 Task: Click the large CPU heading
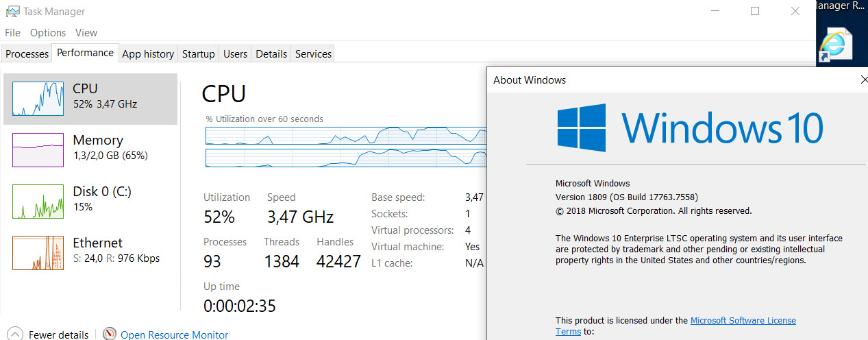pos(224,93)
